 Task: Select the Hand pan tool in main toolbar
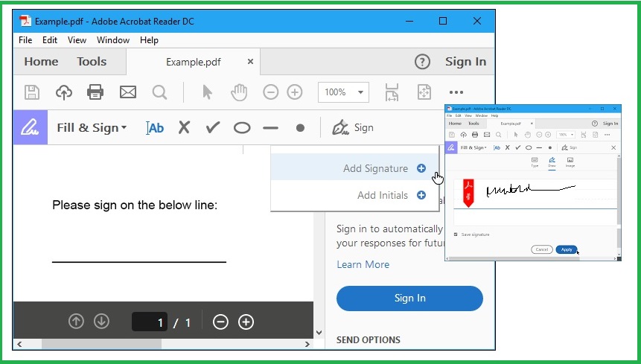coord(239,92)
